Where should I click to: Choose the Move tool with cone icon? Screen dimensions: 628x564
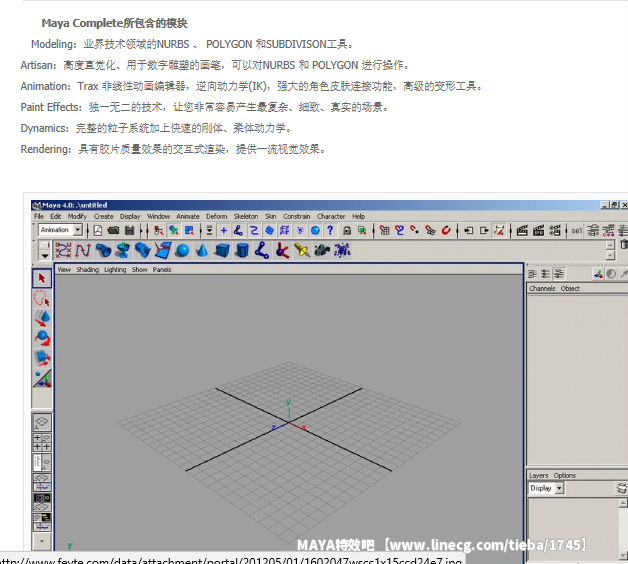(42, 318)
